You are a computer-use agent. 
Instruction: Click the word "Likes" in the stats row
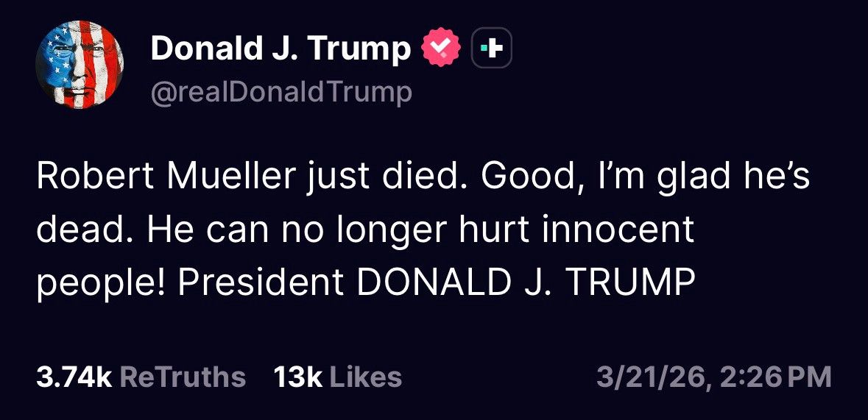[365, 377]
